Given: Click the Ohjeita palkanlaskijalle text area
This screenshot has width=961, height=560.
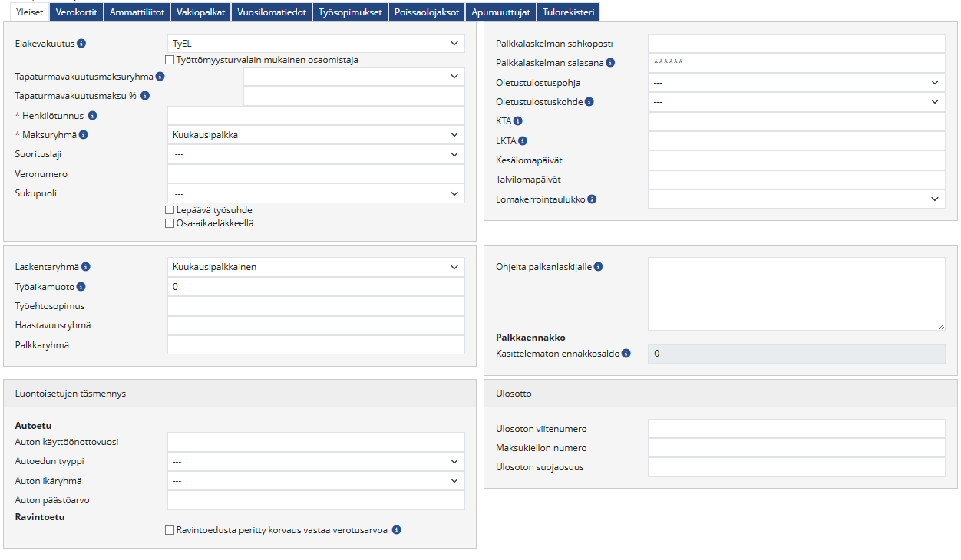Looking at the screenshot, I should [796, 294].
